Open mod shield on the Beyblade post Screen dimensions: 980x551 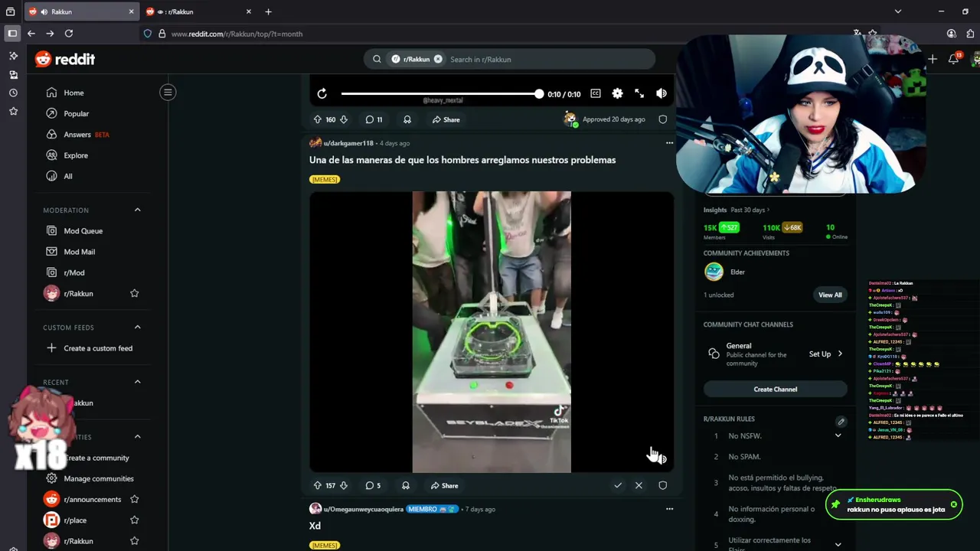point(663,485)
